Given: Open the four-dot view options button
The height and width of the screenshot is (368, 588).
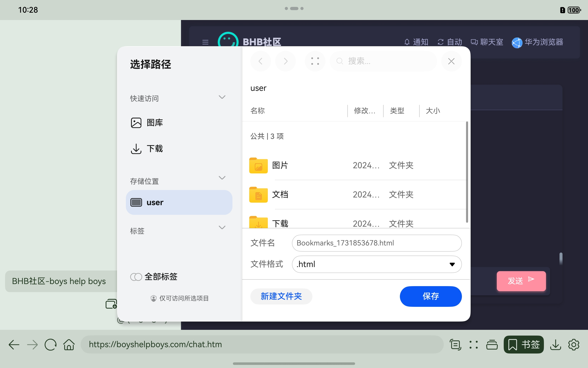Looking at the screenshot, I should [315, 61].
